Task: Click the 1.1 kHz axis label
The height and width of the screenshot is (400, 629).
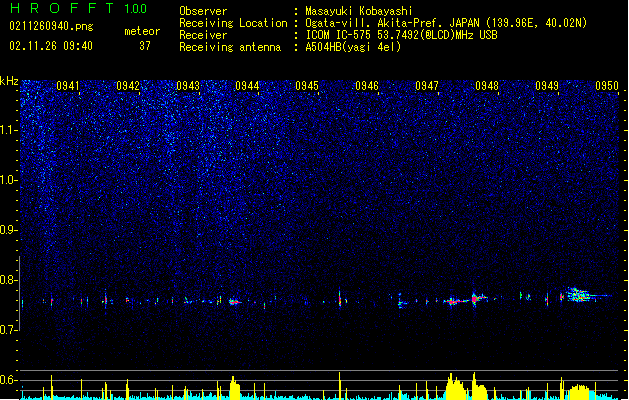Action: [9, 130]
